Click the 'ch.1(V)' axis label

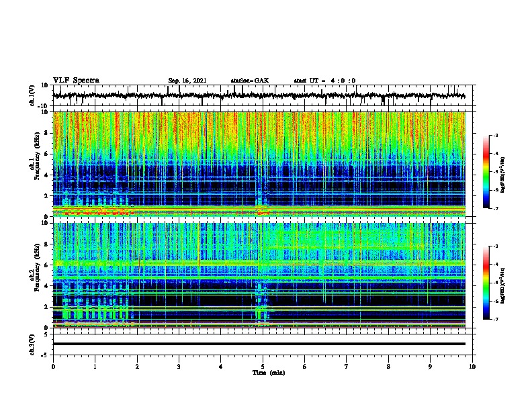pyautogui.click(x=32, y=95)
